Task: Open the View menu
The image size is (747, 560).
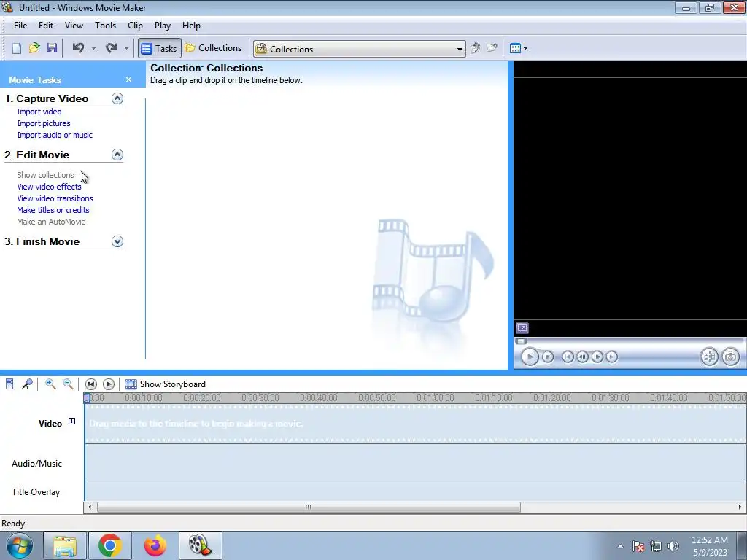Action: pyautogui.click(x=74, y=26)
